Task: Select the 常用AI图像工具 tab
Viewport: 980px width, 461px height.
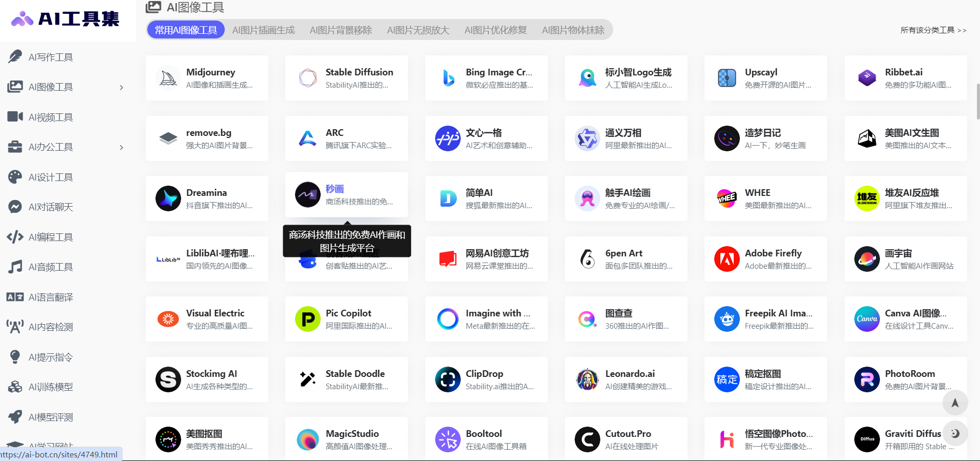Action: pos(186,30)
